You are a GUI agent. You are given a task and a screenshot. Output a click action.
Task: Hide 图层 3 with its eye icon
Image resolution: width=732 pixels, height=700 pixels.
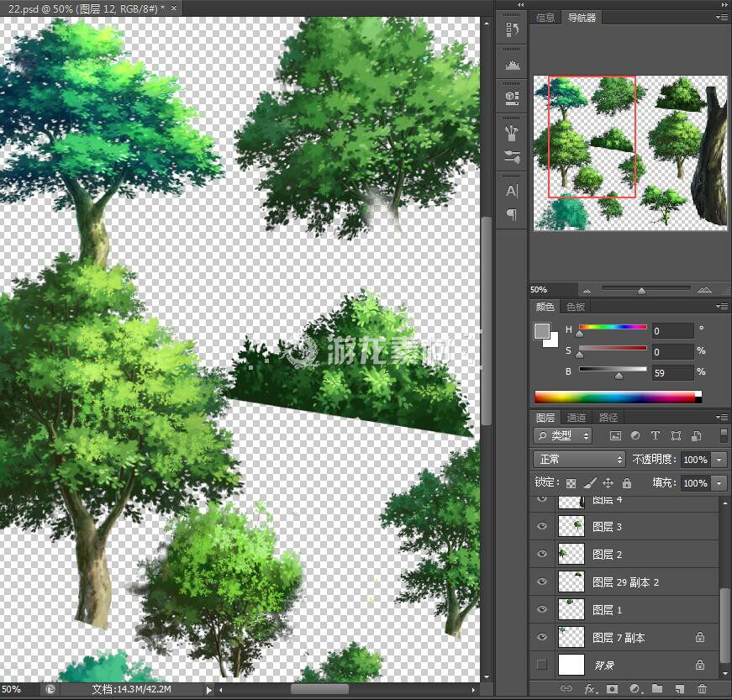pyautogui.click(x=541, y=526)
